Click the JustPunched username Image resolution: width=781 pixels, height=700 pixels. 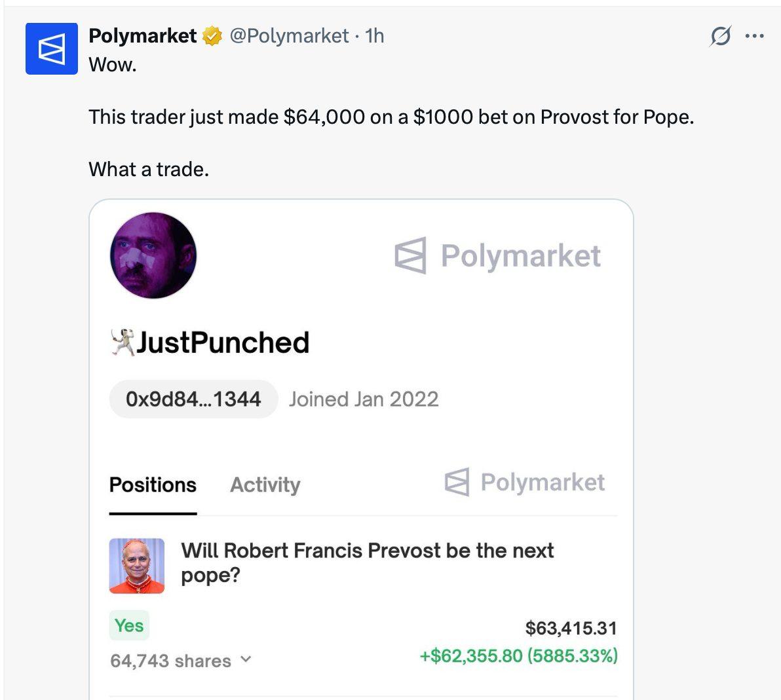point(223,342)
